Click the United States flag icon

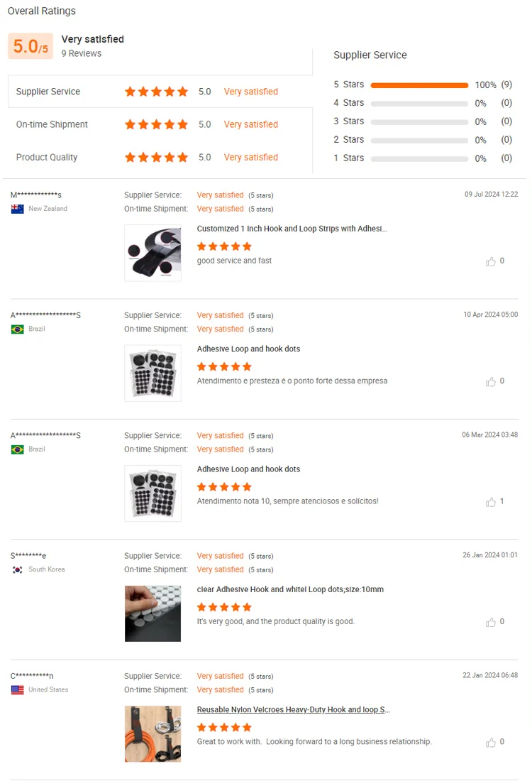coord(17,689)
